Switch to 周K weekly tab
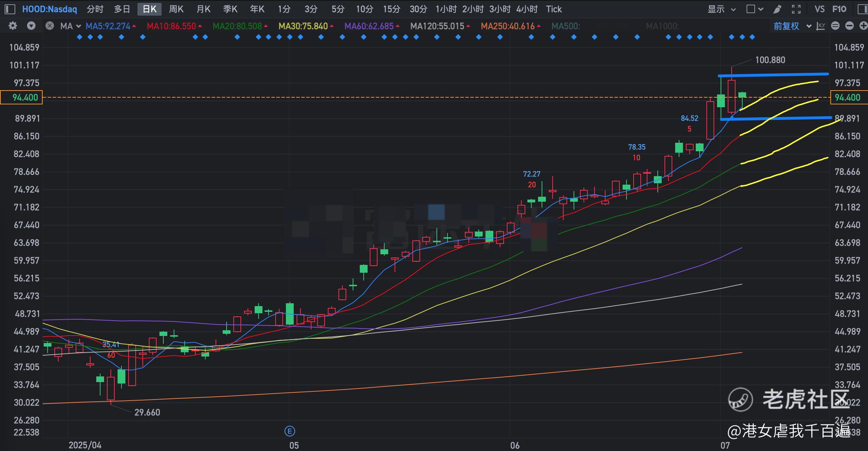 tap(177, 9)
